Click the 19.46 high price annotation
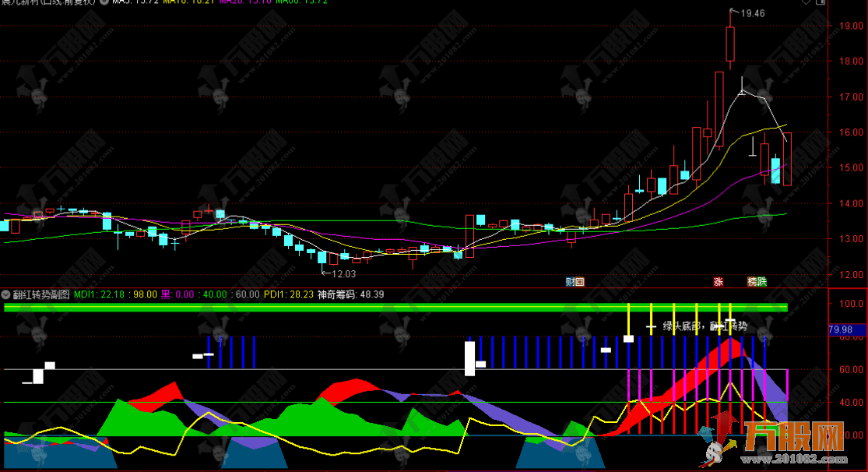Image resolution: width=868 pixels, height=472 pixels. (752, 13)
